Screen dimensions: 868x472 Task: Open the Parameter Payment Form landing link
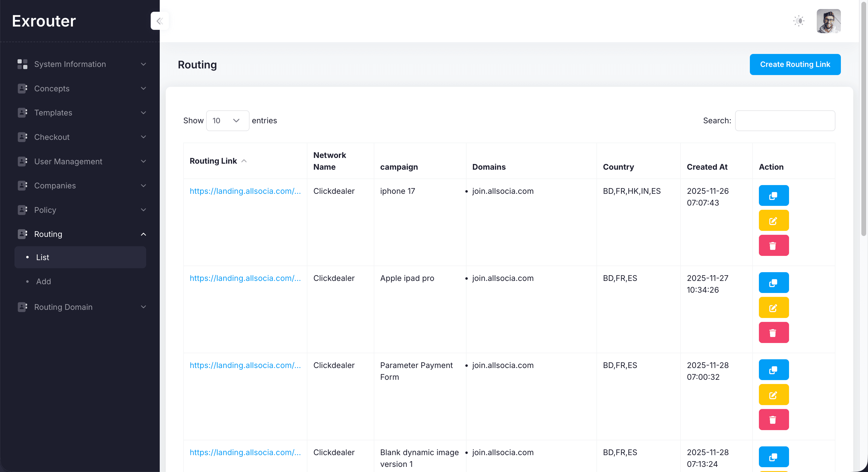point(245,365)
